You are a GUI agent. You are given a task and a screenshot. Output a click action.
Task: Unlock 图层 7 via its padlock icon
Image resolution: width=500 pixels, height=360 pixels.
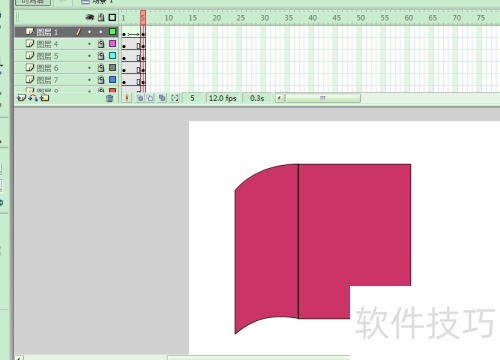[101, 80]
